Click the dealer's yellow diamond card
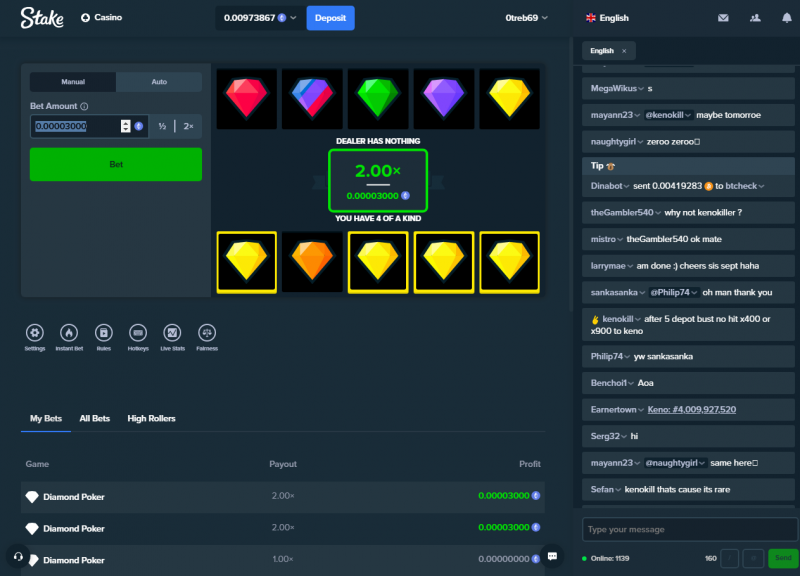Viewport: 800px width, 576px height. click(510, 99)
